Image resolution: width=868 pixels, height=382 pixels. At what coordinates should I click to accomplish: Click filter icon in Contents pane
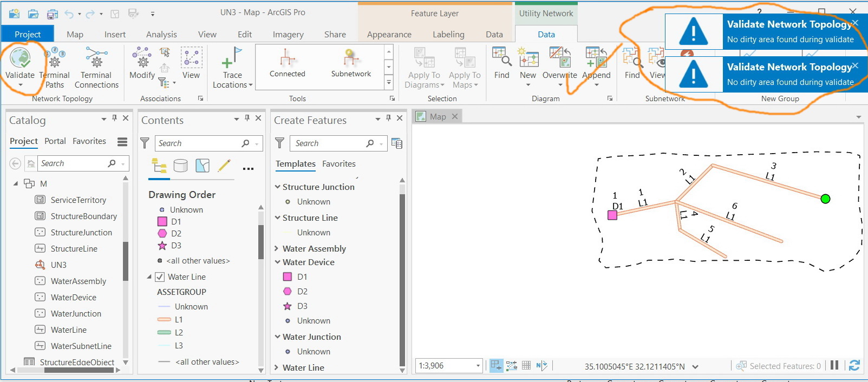pyautogui.click(x=145, y=143)
